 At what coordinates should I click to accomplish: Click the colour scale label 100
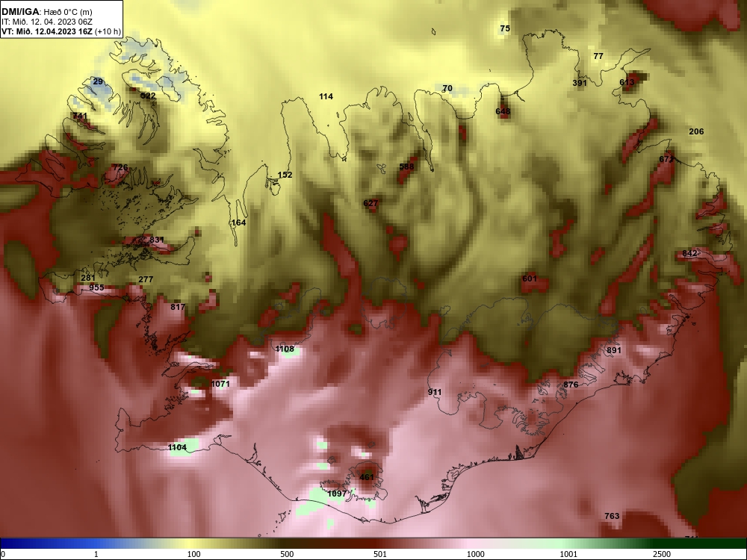(x=194, y=554)
